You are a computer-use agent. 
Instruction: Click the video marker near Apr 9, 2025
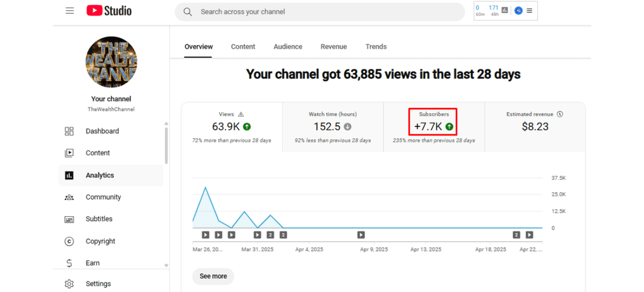tap(361, 235)
